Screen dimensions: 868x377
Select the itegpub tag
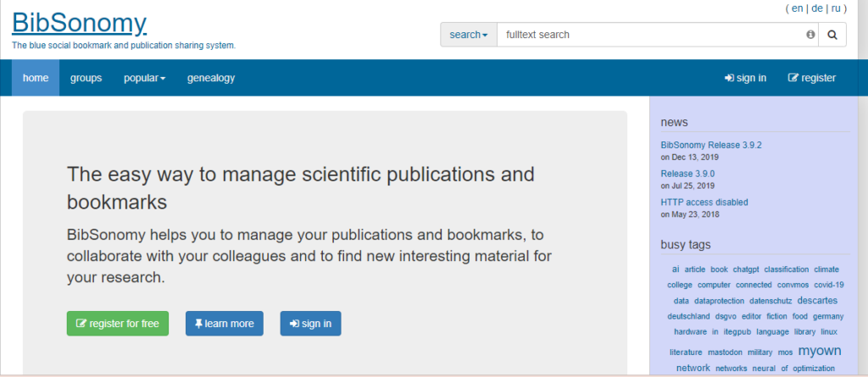[x=737, y=332]
